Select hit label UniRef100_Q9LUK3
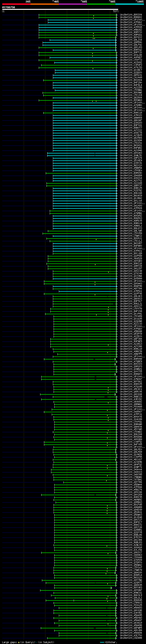This screenshot has width=146, height=644. point(131,296)
